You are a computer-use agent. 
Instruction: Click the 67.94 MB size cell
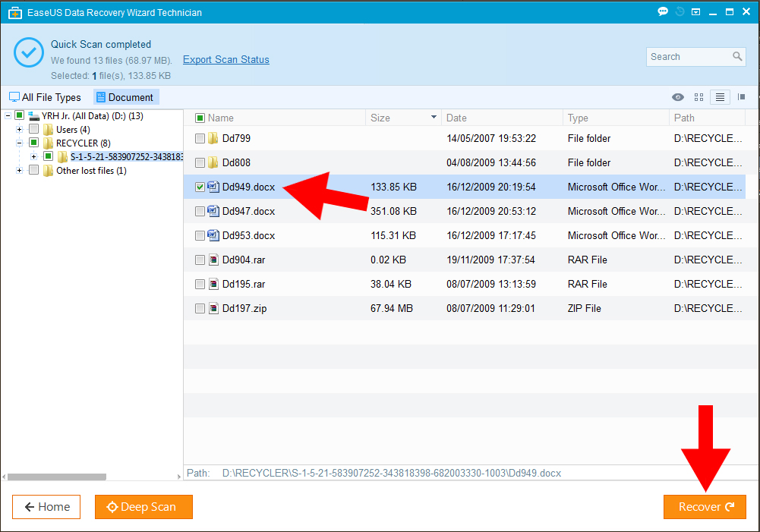click(392, 308)
